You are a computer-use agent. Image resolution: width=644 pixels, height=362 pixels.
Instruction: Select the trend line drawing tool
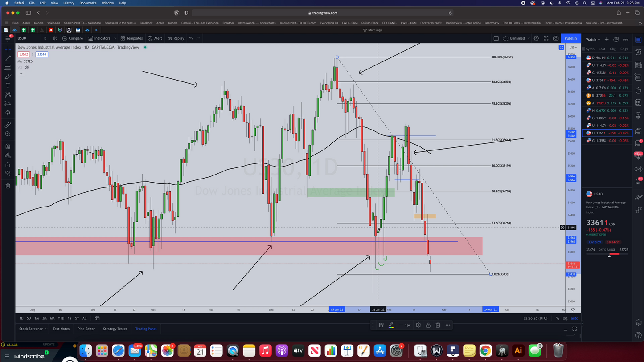click(x=8, y=58)
